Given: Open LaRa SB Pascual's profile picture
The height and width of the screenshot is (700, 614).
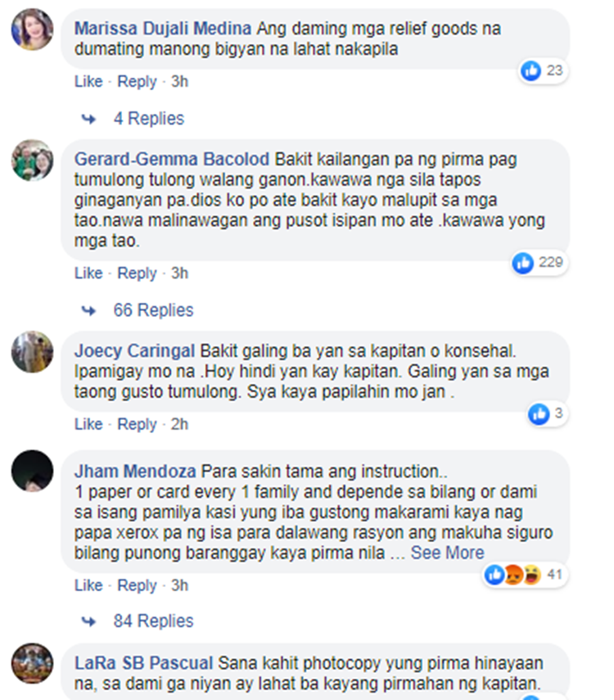Looking at the screenshot, I should coord(32,664).
